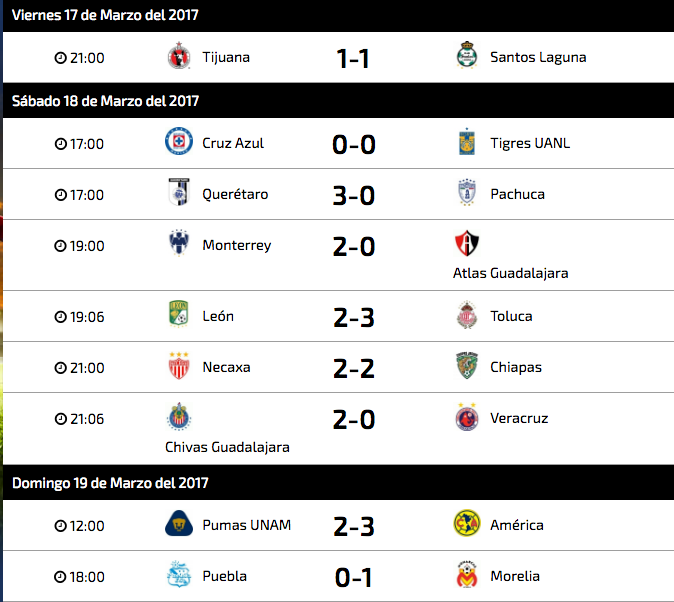Open Querétaro team name link
Image resolution: width=674 pixels, height=602 pixels.
235,194
